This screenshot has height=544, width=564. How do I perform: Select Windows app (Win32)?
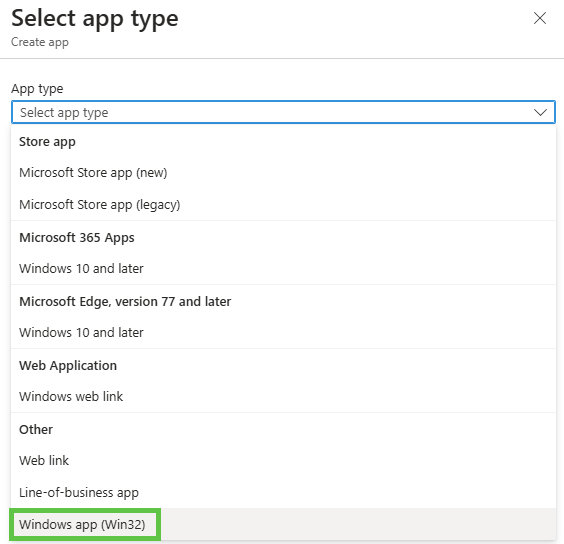[283, 524]
